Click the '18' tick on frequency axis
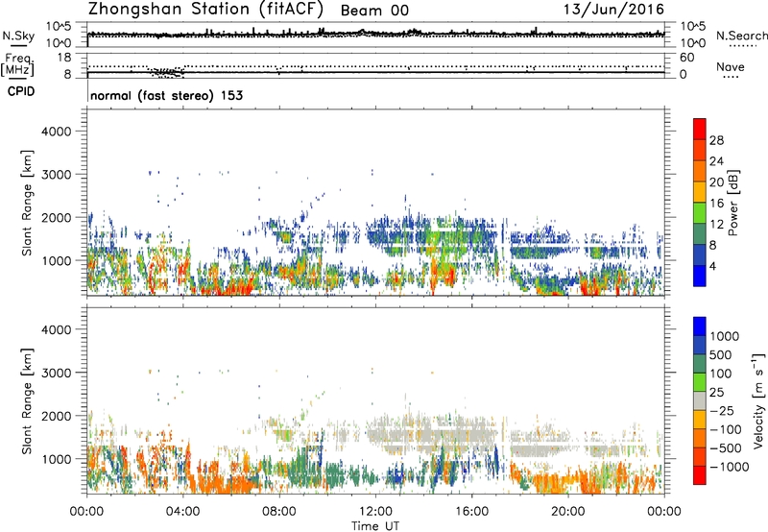This screenshot has width=768, height=532. [64, 58]
